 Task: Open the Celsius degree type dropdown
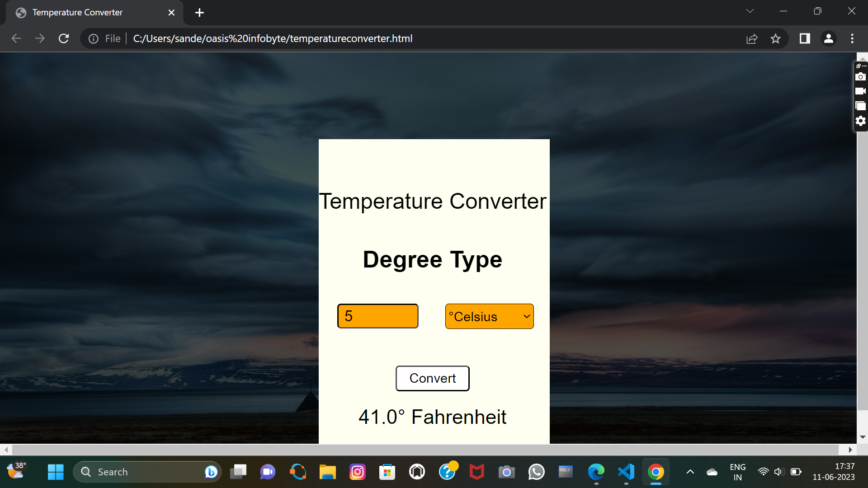pos(489,316)
